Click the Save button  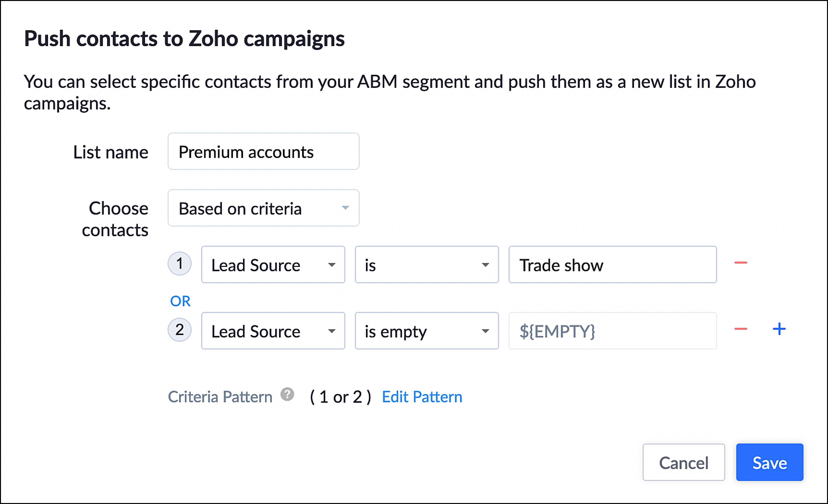pyautogui.click(x=770, y=463)
